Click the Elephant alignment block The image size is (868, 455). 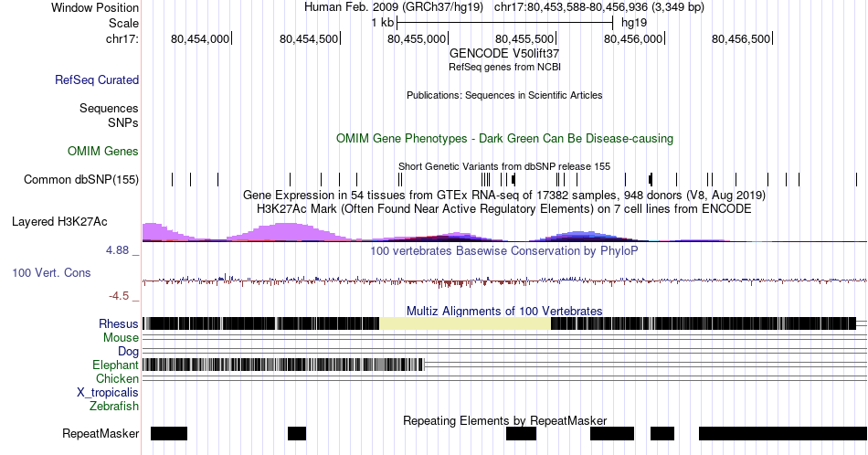tap(283, 365)
